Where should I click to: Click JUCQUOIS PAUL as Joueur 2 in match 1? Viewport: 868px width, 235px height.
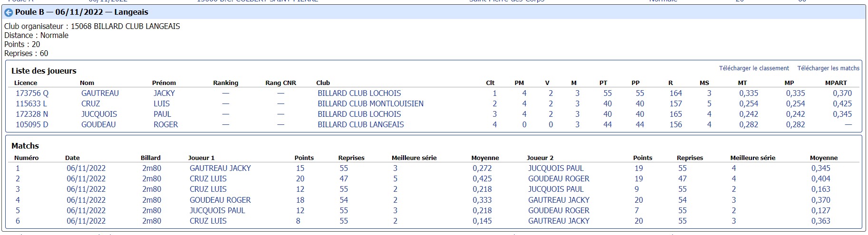(556, 169)
